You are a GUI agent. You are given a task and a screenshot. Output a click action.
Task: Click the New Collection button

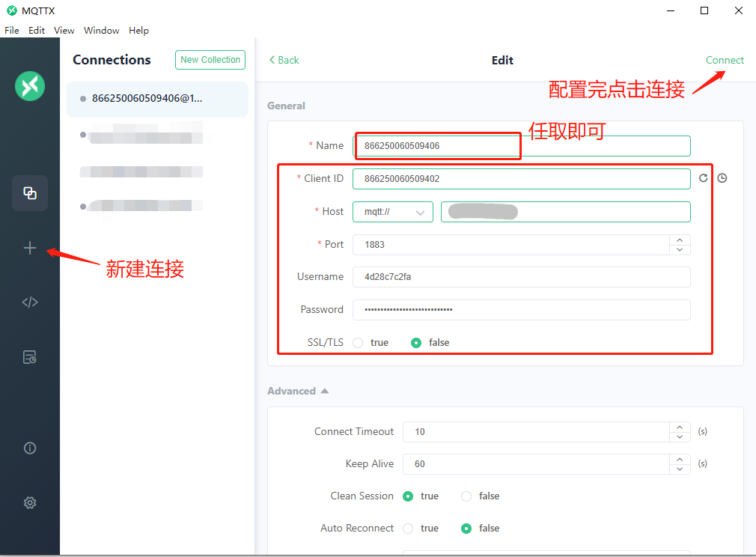coord(210,60)
